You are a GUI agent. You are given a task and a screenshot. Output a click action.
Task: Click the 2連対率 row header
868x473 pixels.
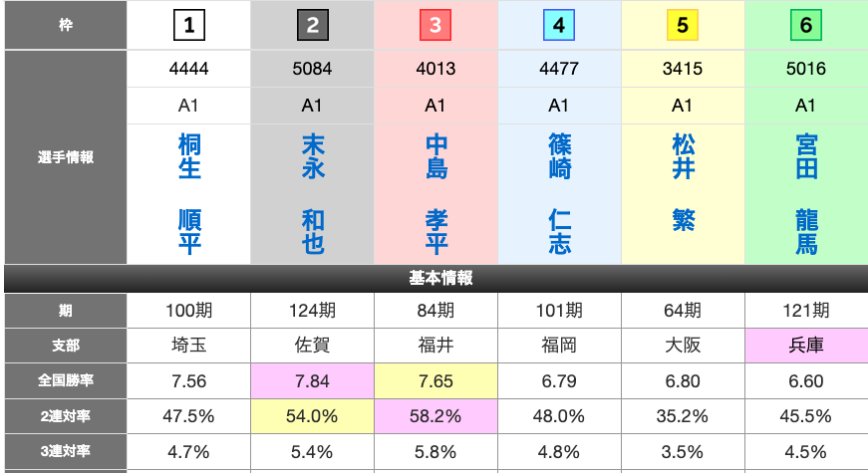(x=66, y=416)
